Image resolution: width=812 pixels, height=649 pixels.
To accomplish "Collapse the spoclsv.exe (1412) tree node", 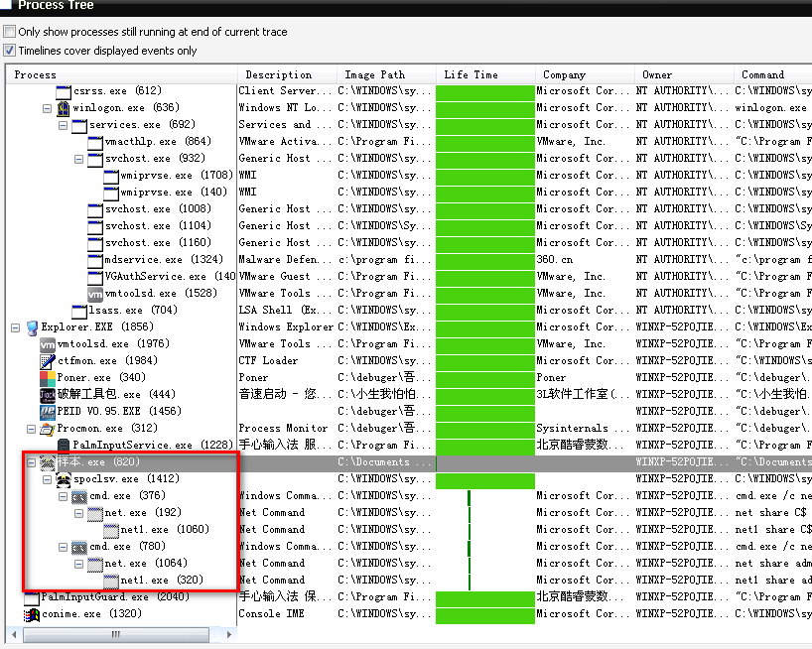I will [47, 479].
